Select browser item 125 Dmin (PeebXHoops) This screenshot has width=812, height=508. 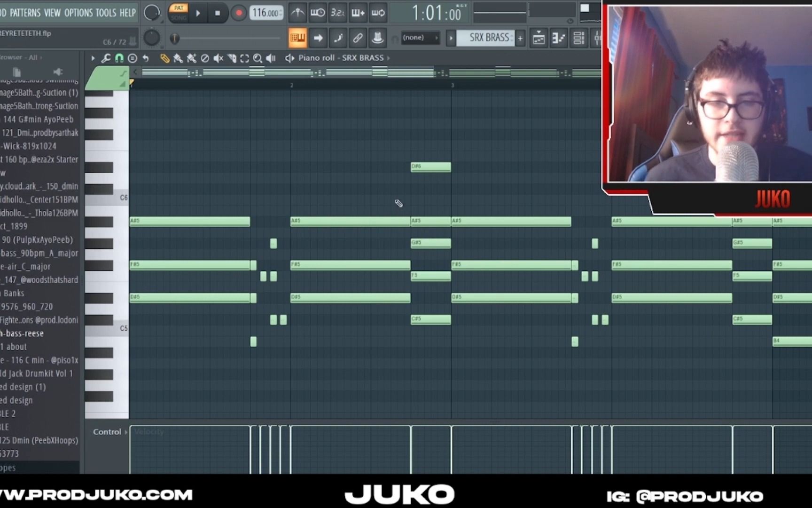click(39, 440)
